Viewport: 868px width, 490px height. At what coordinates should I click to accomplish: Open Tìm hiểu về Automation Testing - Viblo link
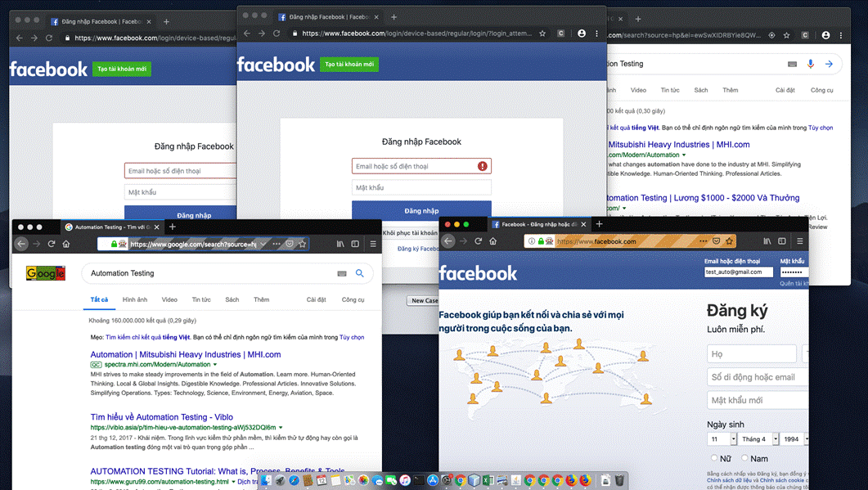162,417
